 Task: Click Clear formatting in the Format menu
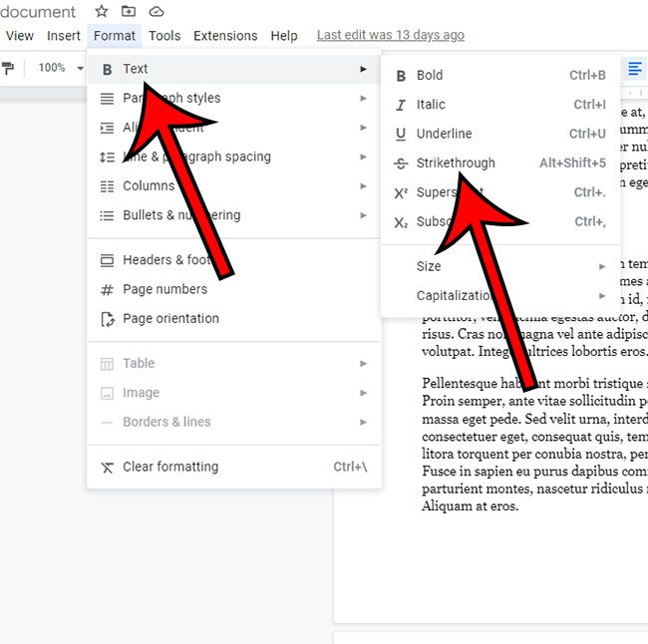[x=169, y=467]
